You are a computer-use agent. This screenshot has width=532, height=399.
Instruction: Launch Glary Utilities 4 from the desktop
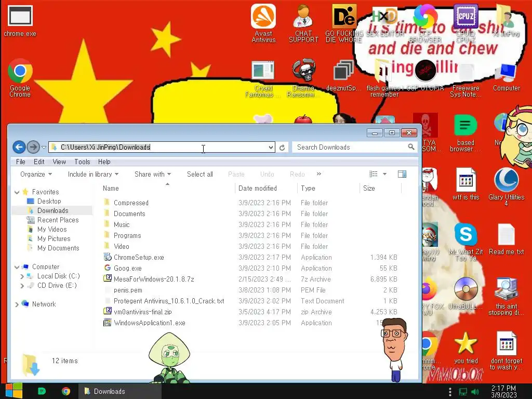point(506,187)
